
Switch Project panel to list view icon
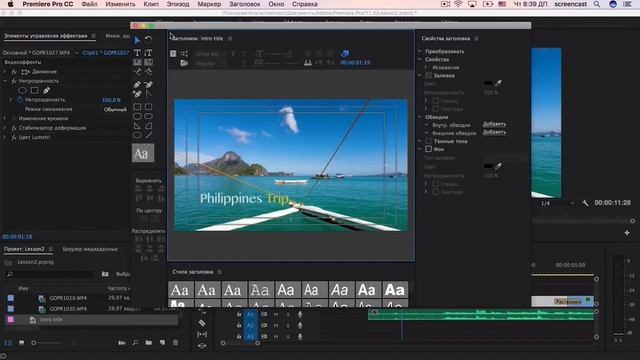click(x=8, y=342)
